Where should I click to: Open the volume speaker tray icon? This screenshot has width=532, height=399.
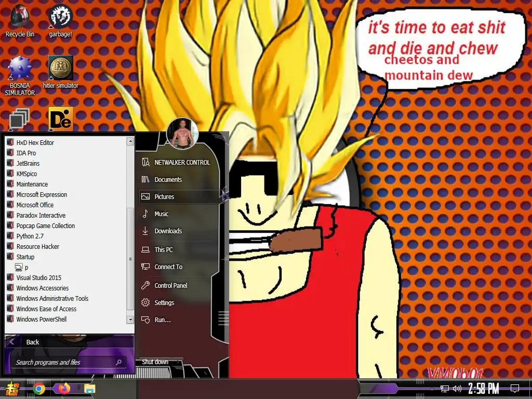(x=457, y=389)
